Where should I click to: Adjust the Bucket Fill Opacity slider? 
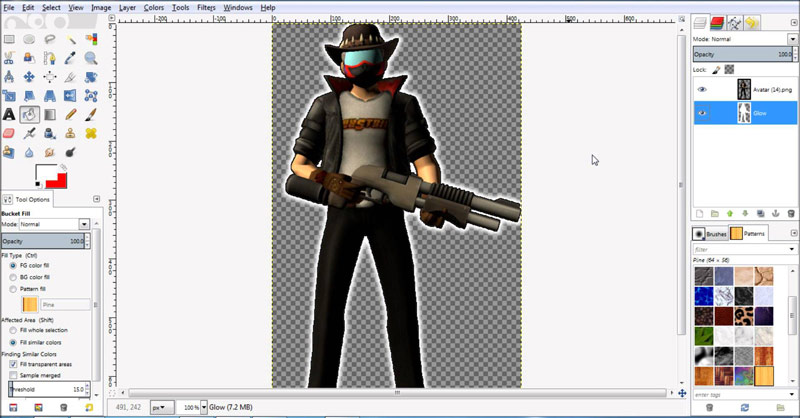point(43,241)
